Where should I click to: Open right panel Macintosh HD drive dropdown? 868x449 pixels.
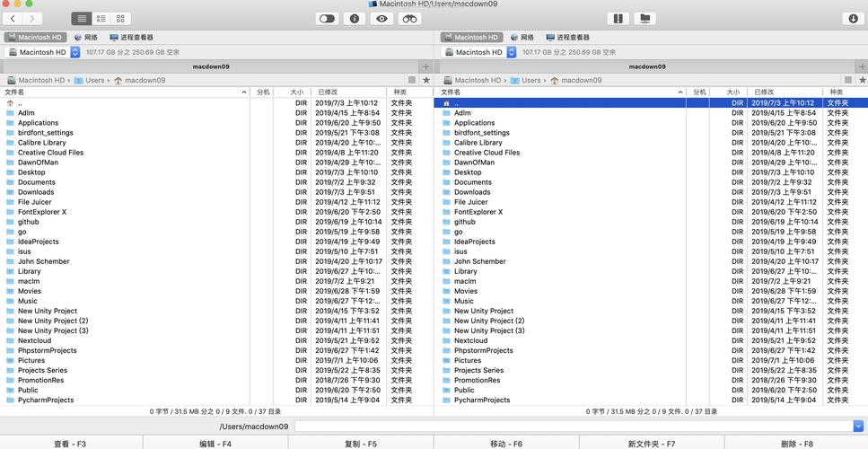(x=512, y=52)
